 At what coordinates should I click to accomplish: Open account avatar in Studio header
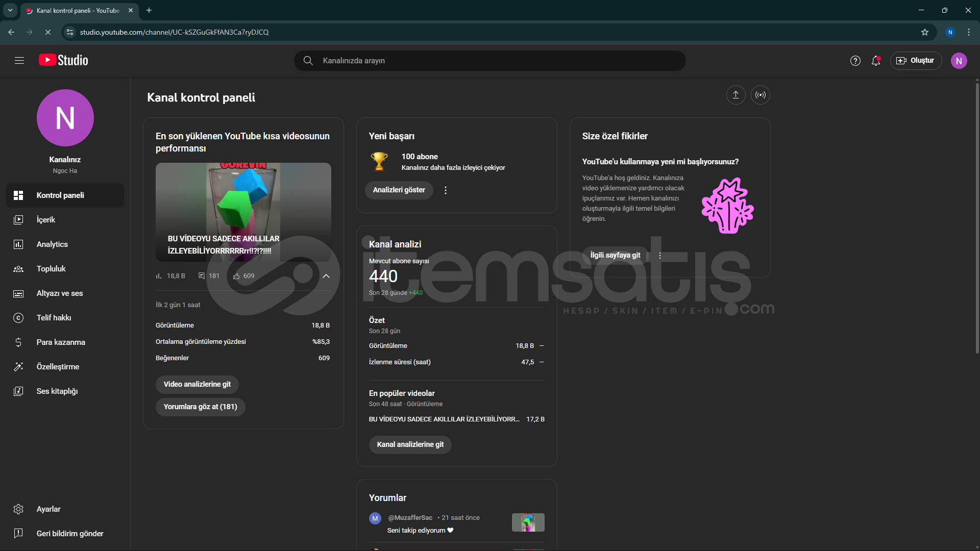959,61
